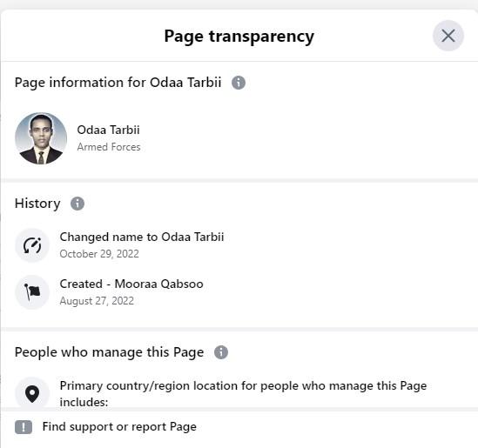Click the location pin icon
This screenshot has width=478, height=448.
point(32,394)
